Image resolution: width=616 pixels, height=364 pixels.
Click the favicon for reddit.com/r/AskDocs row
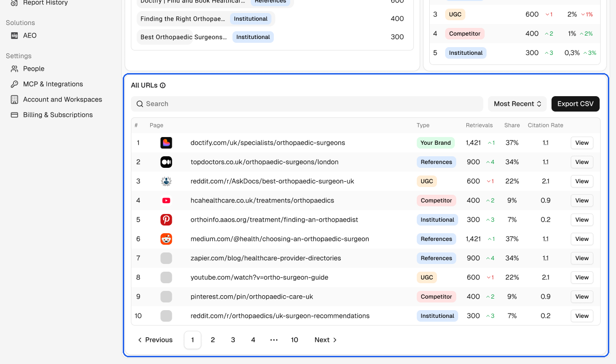click(x=166, y=181)
